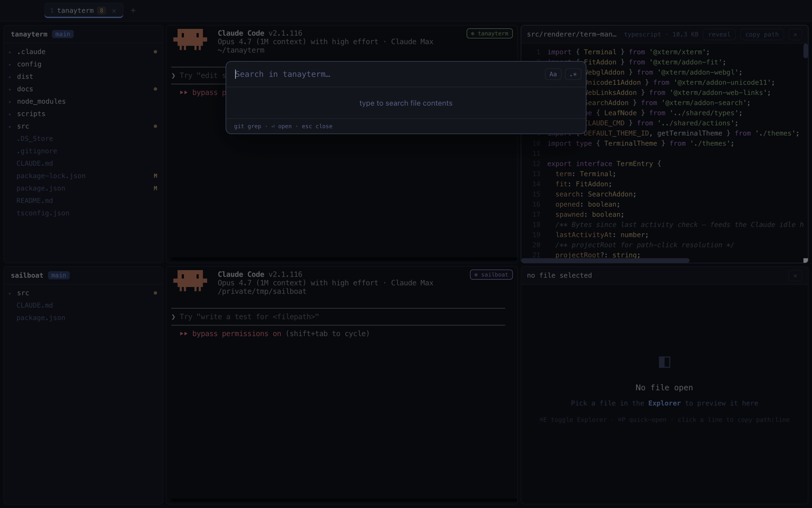Click the sailboat session badge
Viewport: 812px width, 508px height.
coord(491,275)
